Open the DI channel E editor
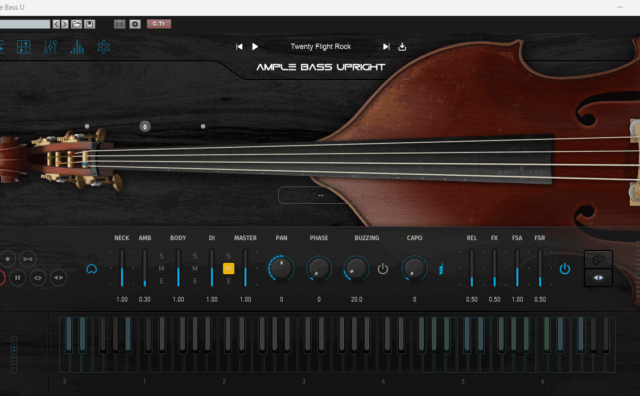 (x=229, y=281)
